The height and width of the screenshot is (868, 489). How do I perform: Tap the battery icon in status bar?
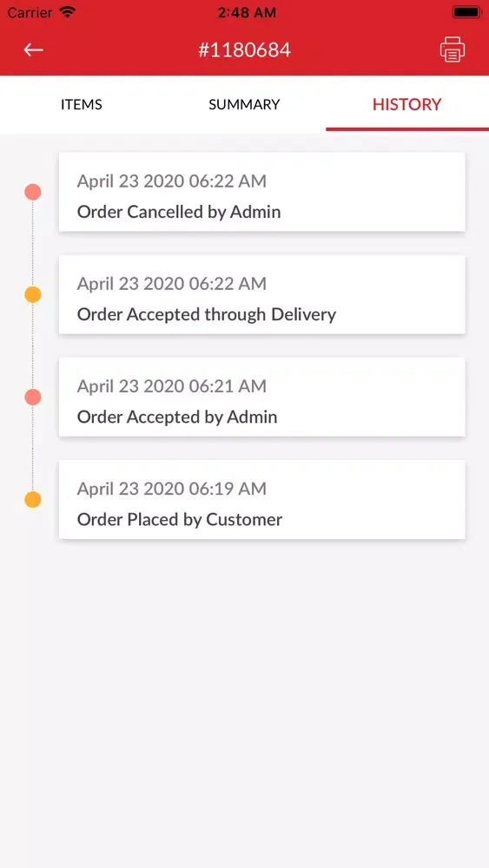[466, 12]
